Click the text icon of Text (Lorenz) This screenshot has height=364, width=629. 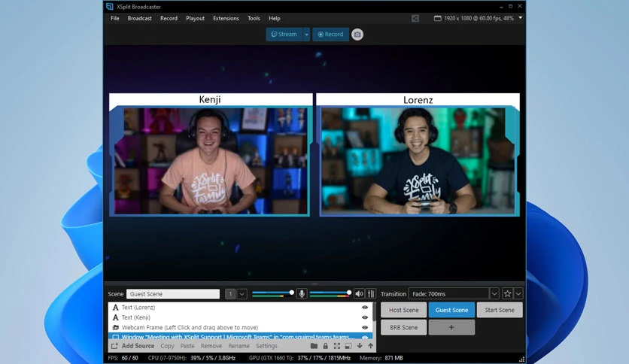116,307
